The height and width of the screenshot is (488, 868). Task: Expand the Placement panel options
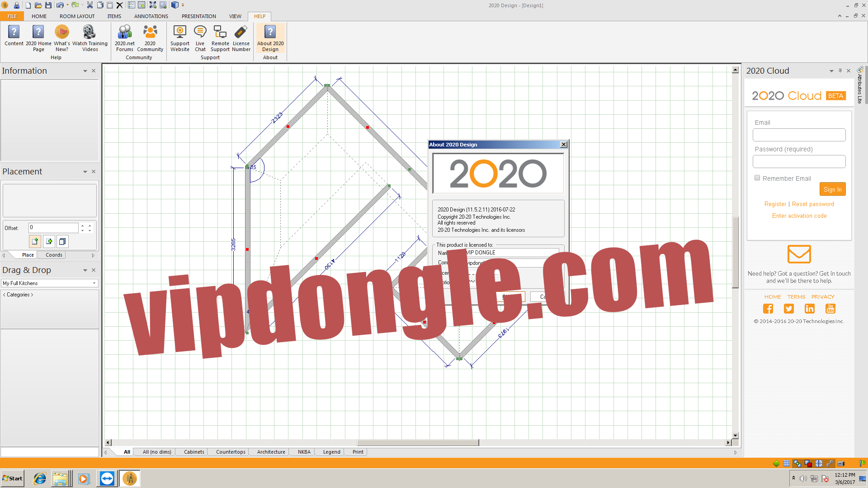(x=85, y=172)
